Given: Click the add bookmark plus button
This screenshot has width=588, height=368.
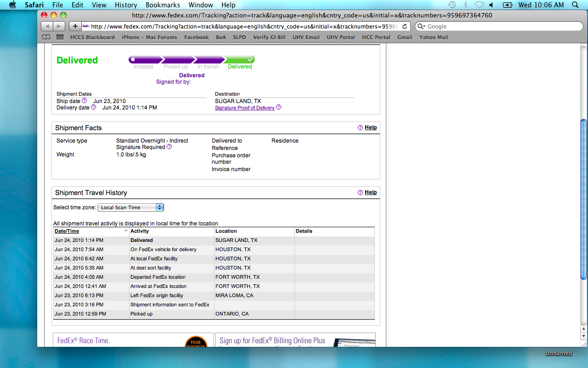Looking at the screenshot, I should pos(75,26).
